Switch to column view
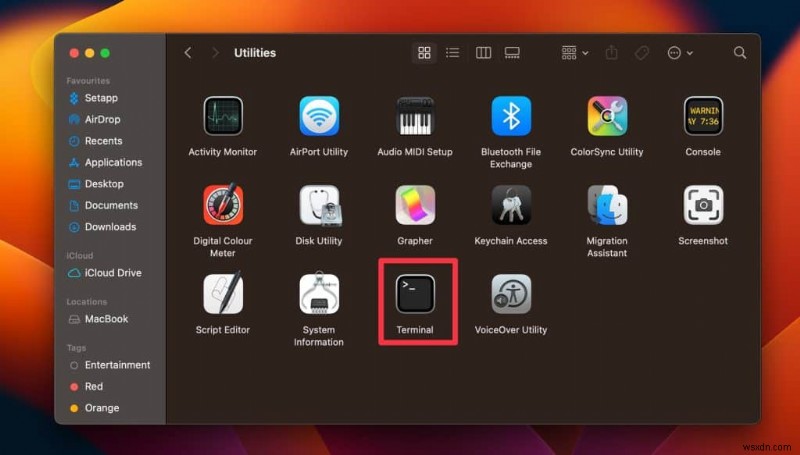800x455 pixels. coord(483,53)
